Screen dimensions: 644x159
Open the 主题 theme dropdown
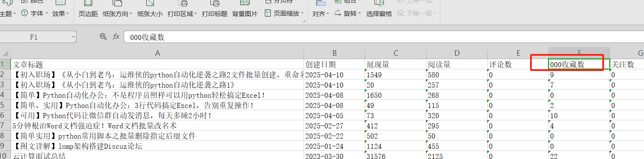8,14
